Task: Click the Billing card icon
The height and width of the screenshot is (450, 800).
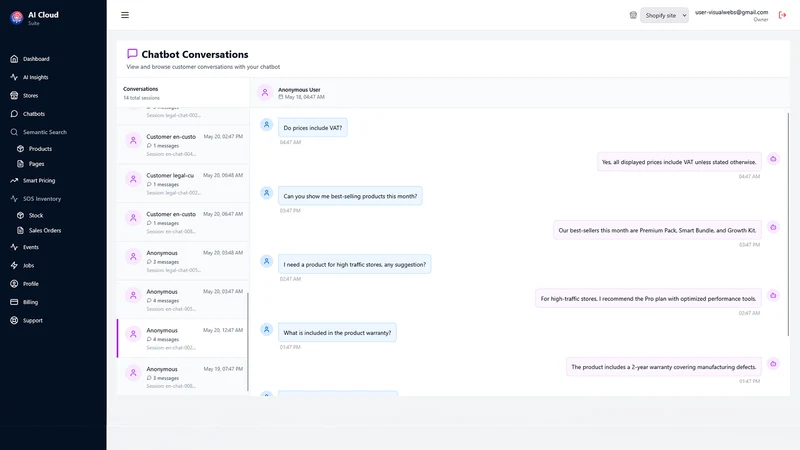Action: (x=14, y=302)
